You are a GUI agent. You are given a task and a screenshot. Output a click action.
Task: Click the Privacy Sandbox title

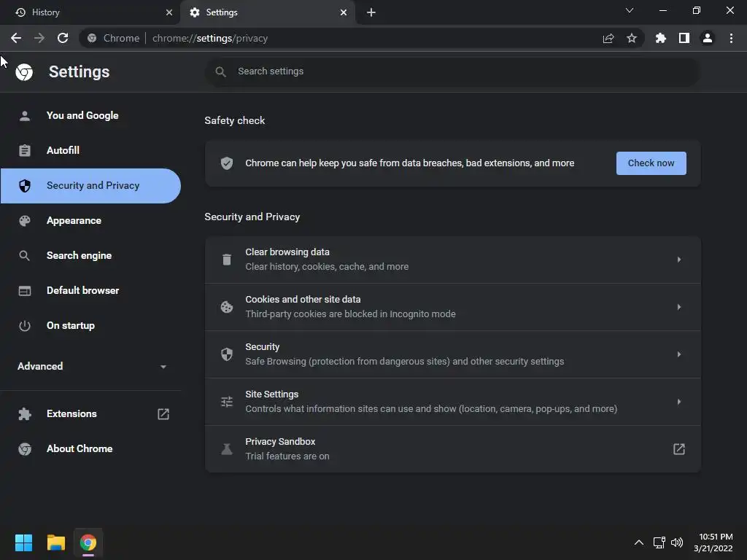pyautogui.click(x=280, y=441)
